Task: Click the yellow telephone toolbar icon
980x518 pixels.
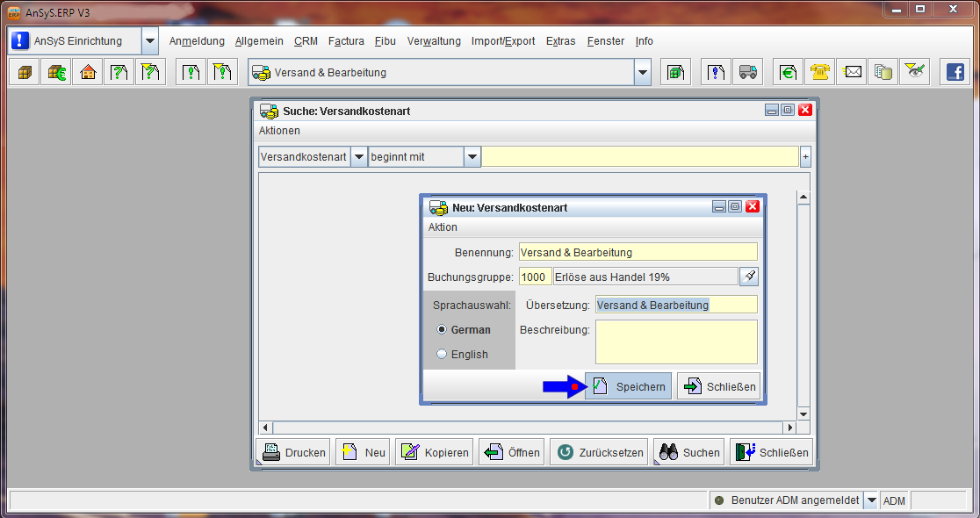Action: coord(820,72)
